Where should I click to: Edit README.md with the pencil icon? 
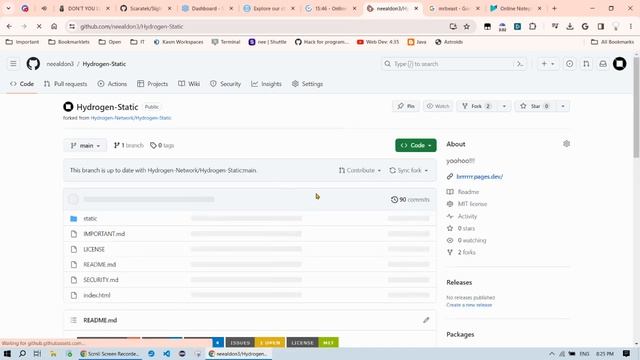pos(426,320)
